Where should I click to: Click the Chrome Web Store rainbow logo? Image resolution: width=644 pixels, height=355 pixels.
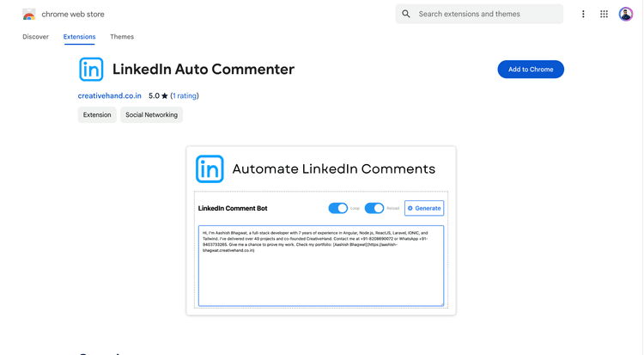point(29,15)
